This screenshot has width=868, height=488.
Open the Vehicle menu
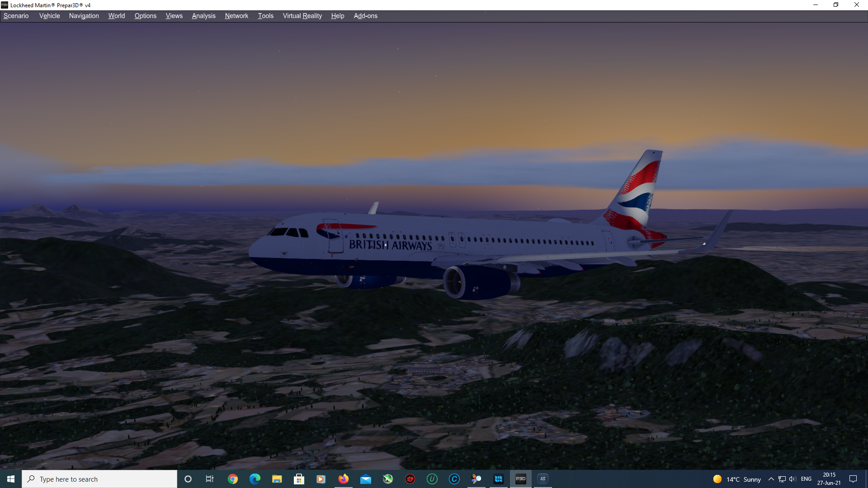click(x=49, y=16)
